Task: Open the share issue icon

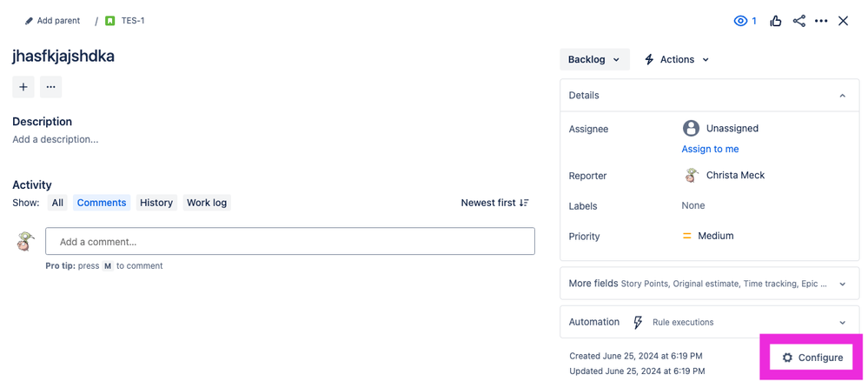Action: click(798, 21)
